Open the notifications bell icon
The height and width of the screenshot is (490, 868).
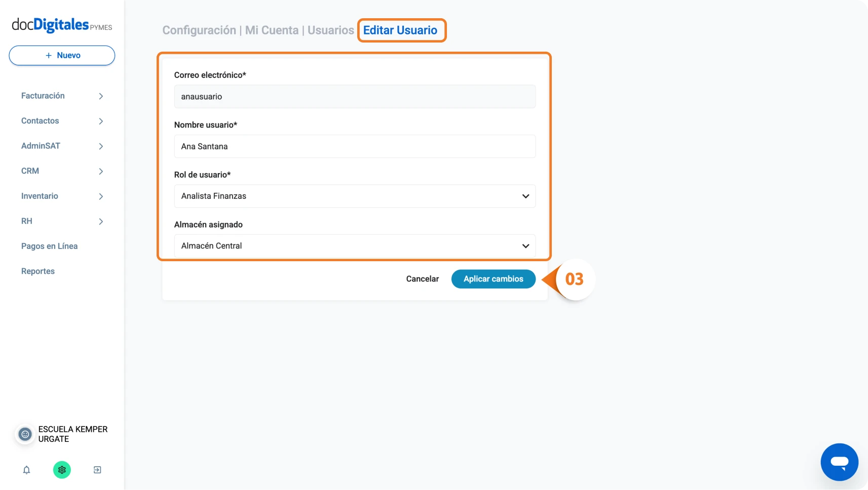pyautogui.click(x=26, y=470)
